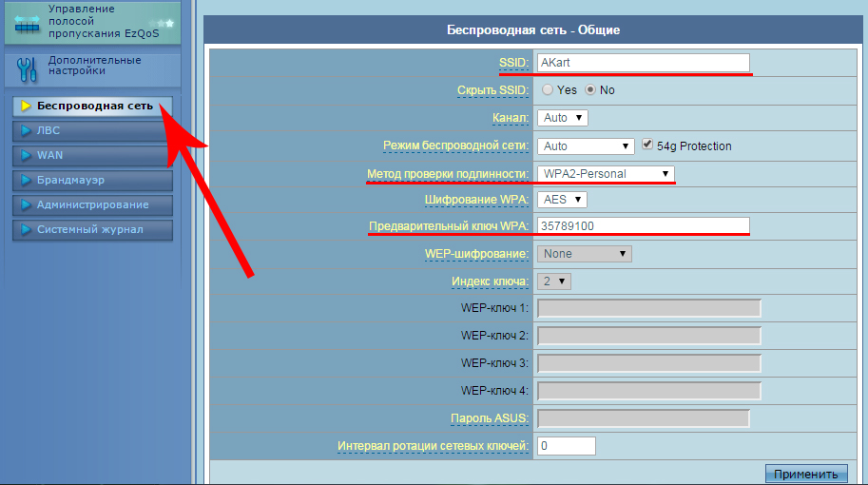Select No for Скрыть SSID
This screenshot has width=868, height=485.
point(590,89)
